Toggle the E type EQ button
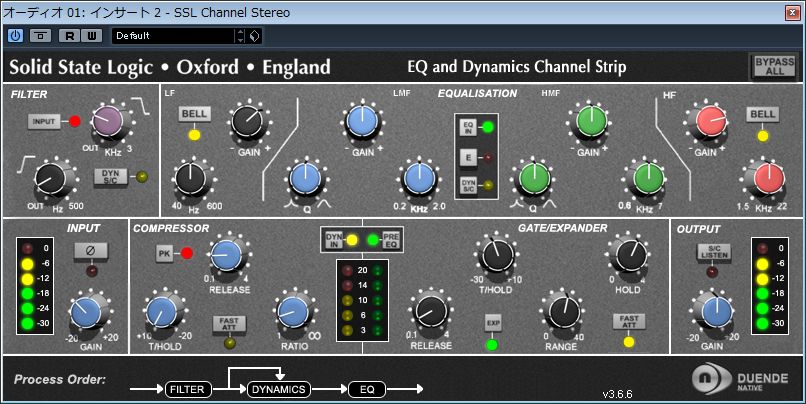The image size is (806, 404). [x=468, y=157]
